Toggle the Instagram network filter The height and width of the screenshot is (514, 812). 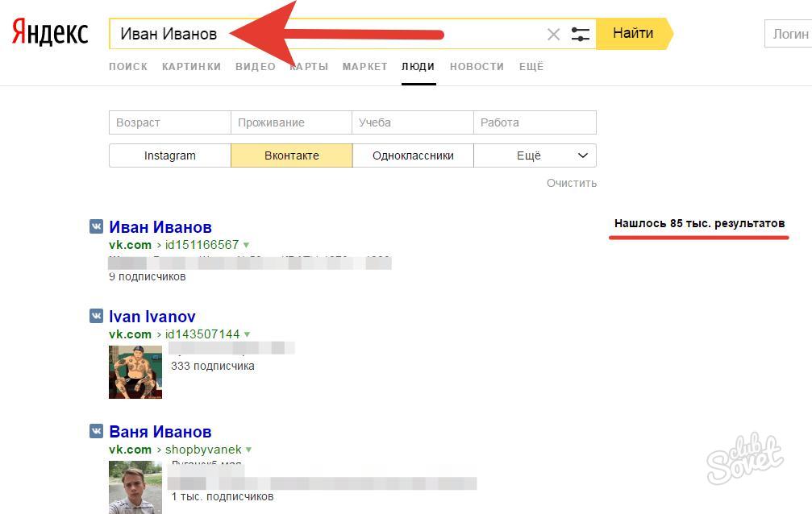(x=170, y=155)
